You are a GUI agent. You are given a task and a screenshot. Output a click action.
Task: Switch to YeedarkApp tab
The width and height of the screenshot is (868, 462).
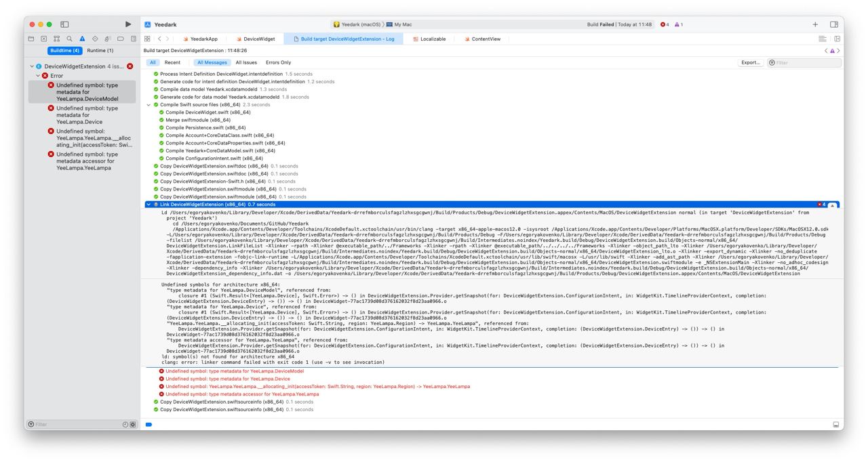(x=199, y=39)
